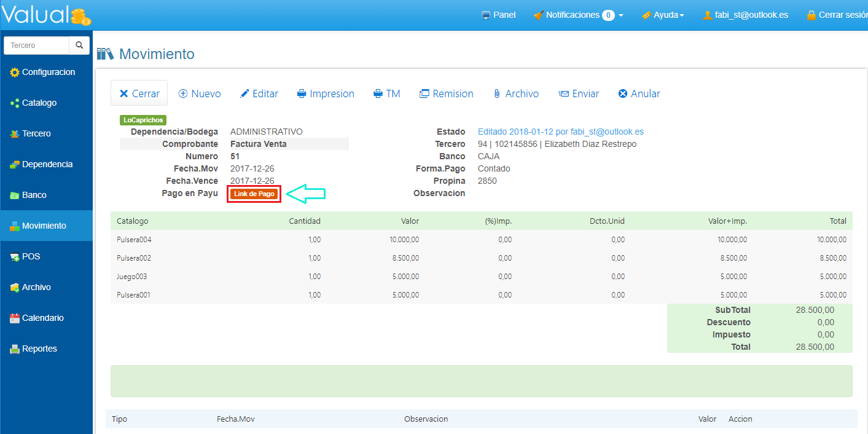Click the Impresion printer button

(326, 93)
